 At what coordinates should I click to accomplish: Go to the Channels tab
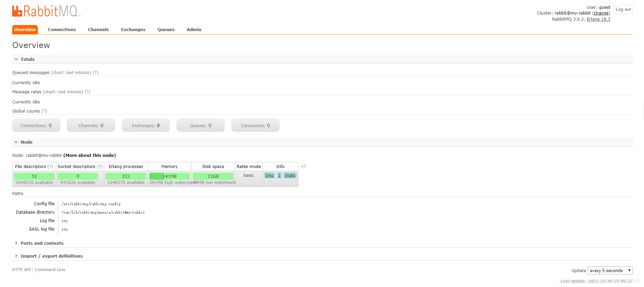click(x=98, y=30)
